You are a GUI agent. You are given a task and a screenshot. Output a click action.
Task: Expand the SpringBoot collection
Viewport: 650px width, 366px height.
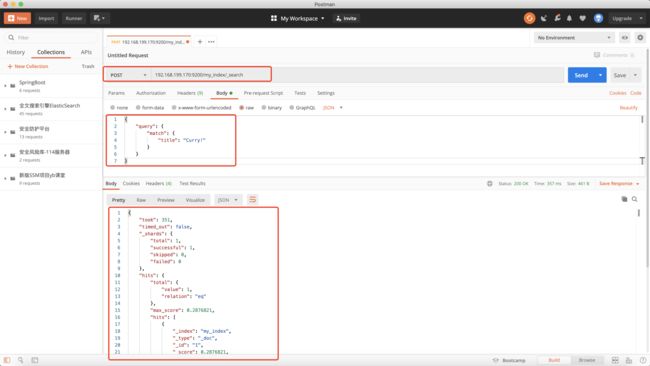click(x=5, y=86)
